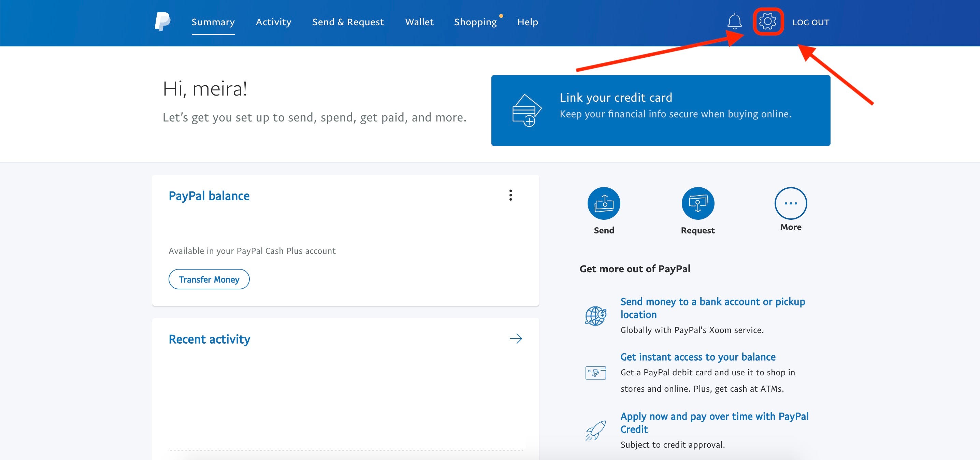980x460 pixels.
Task: Click the Request label
Action: (698, 231)
